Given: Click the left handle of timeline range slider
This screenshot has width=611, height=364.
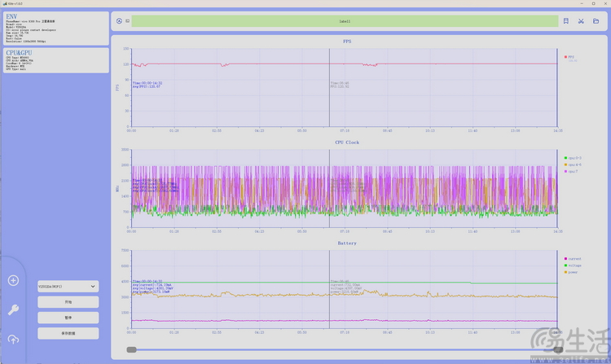Looking at the screenshot, I should (131, 349).
